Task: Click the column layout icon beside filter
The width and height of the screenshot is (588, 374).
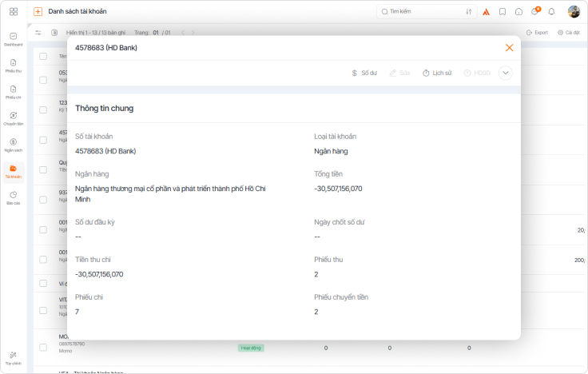Action: point(54,33)
